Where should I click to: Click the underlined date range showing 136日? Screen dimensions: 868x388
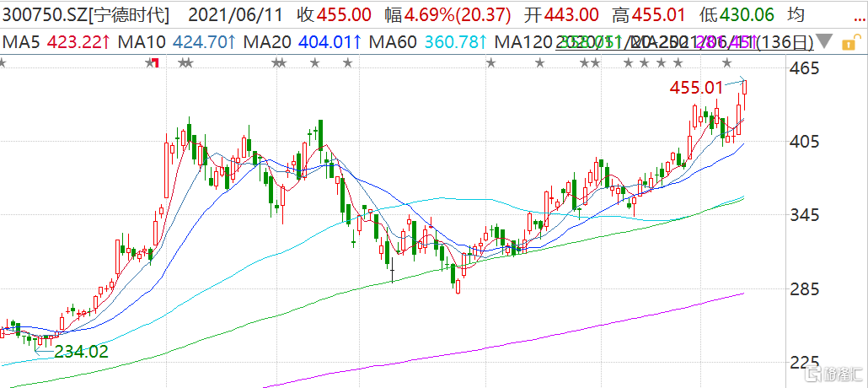[x=686, y=41]
